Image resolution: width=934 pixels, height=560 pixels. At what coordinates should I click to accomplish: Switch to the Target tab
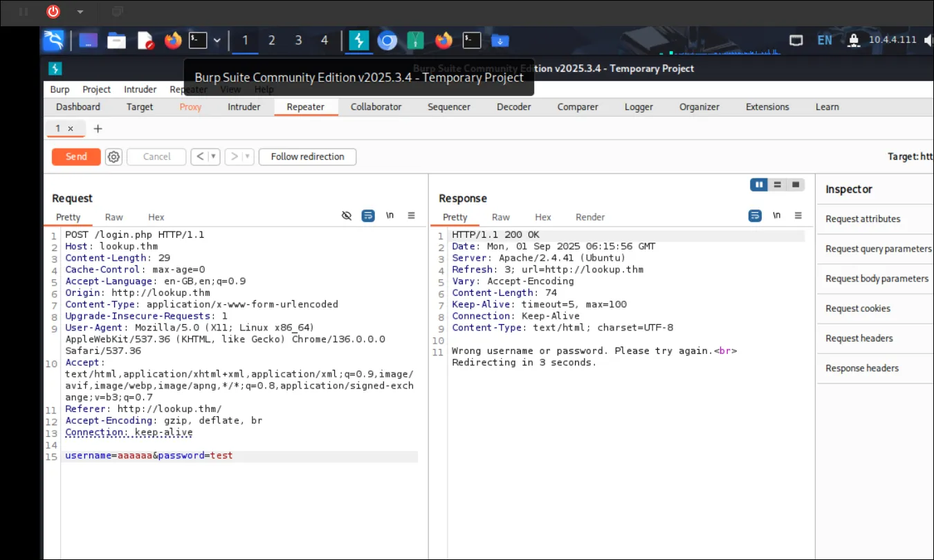pyautogui.click(x=140, y=107)
